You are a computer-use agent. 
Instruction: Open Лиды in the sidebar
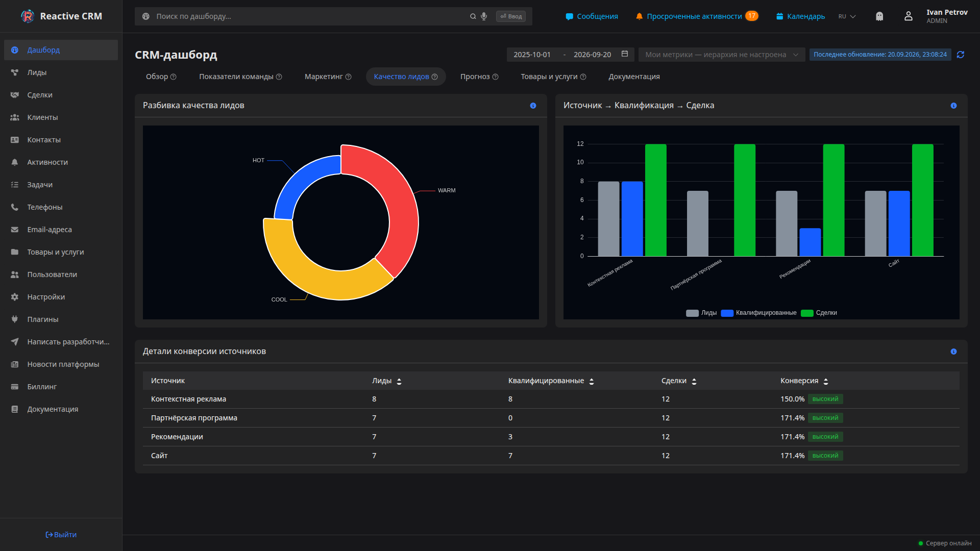click(x=61, y=72)
